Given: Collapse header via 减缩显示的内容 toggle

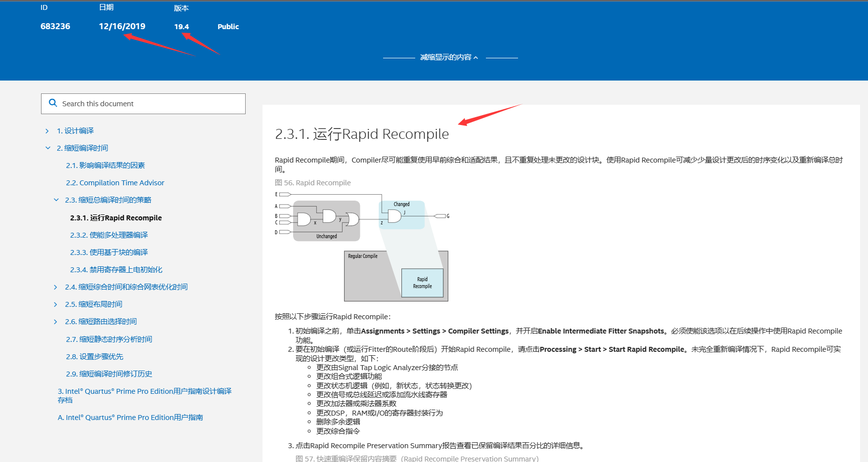Looking at the screenshot, I should [x=449, y=57].
